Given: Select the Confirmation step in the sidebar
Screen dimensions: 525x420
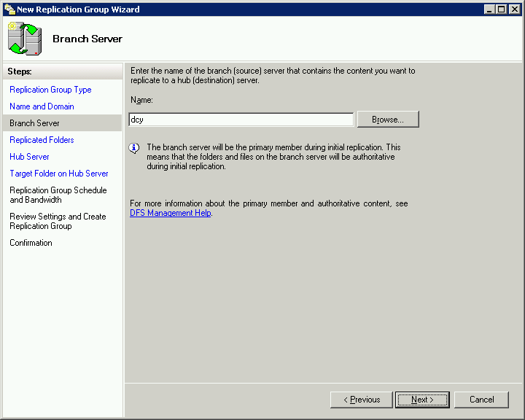Looking at the screenshot, I should pyautogui.click(x=31, y=243).
